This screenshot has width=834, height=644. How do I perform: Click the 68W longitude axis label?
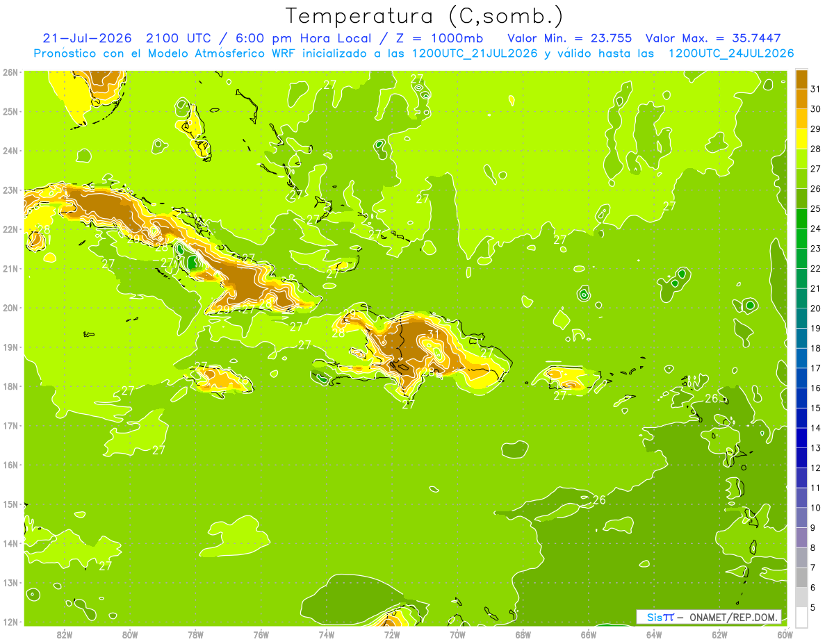click(523, 634)
